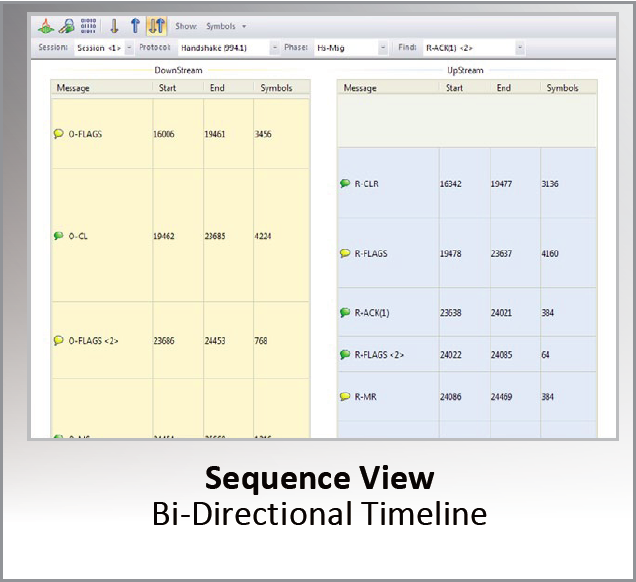Click yellow bubble icon beside O-FLAGS
636x582 pixels.
[x=58, y=133]
